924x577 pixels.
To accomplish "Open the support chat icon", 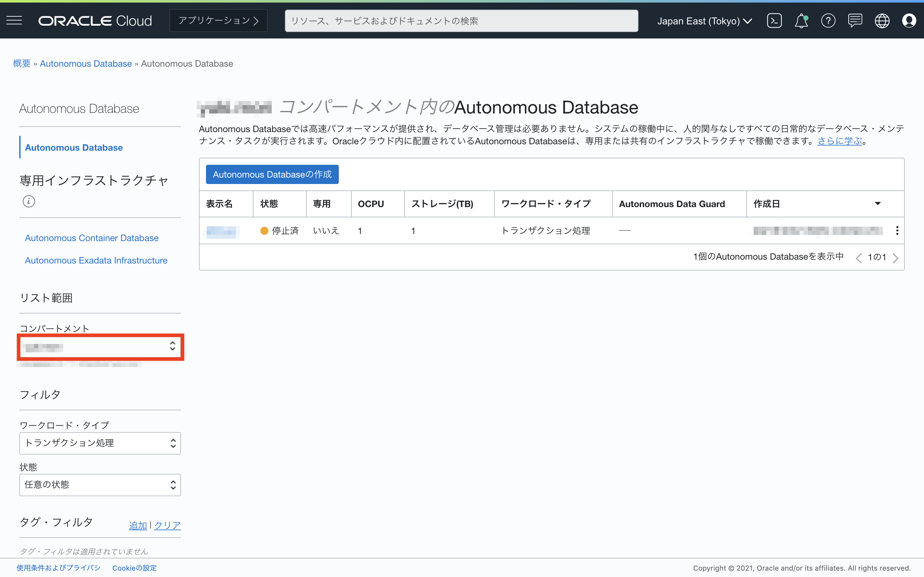I will point(855,21).
